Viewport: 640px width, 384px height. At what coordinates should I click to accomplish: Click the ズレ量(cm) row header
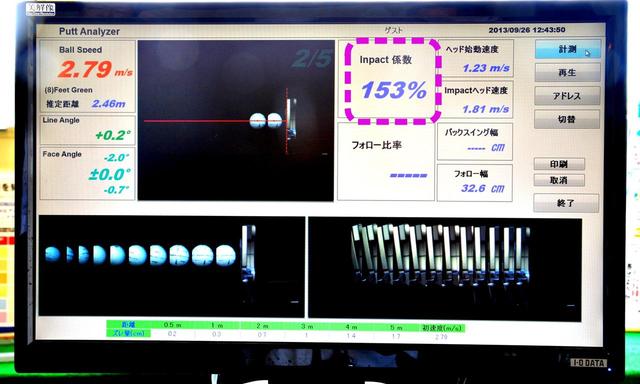tap(129, 333)
